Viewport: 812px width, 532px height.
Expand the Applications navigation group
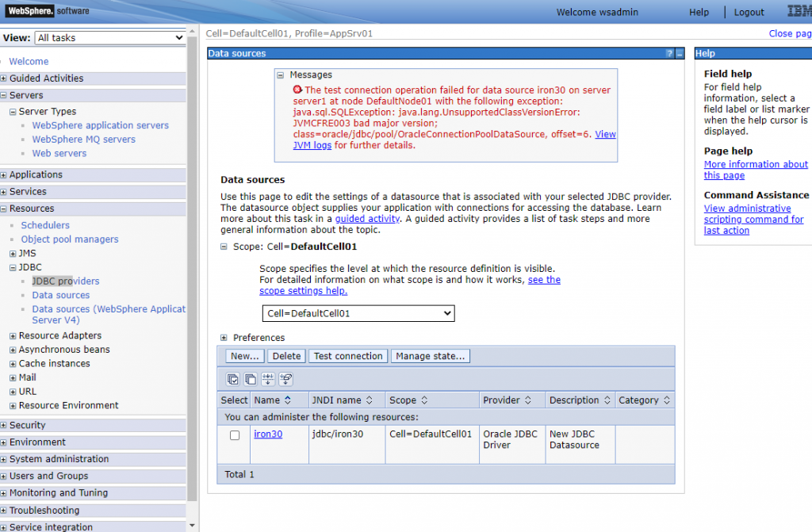click(4, 175)
